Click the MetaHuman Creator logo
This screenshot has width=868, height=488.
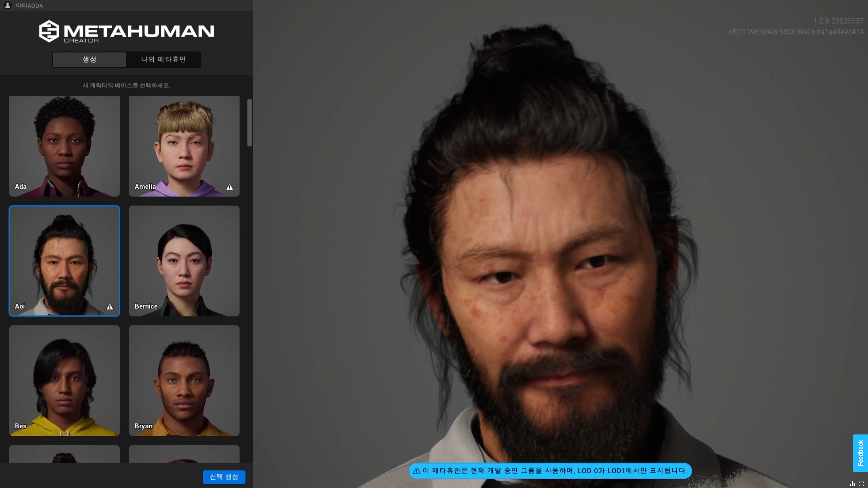(126, 31)
